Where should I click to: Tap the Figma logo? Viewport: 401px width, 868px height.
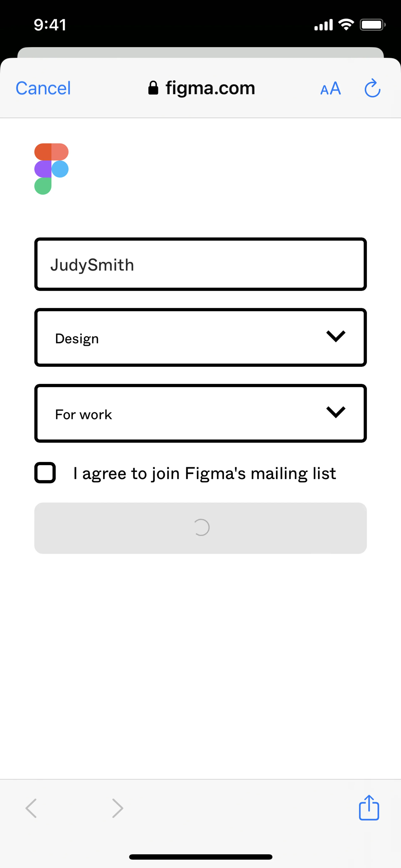tap(51, 169)
